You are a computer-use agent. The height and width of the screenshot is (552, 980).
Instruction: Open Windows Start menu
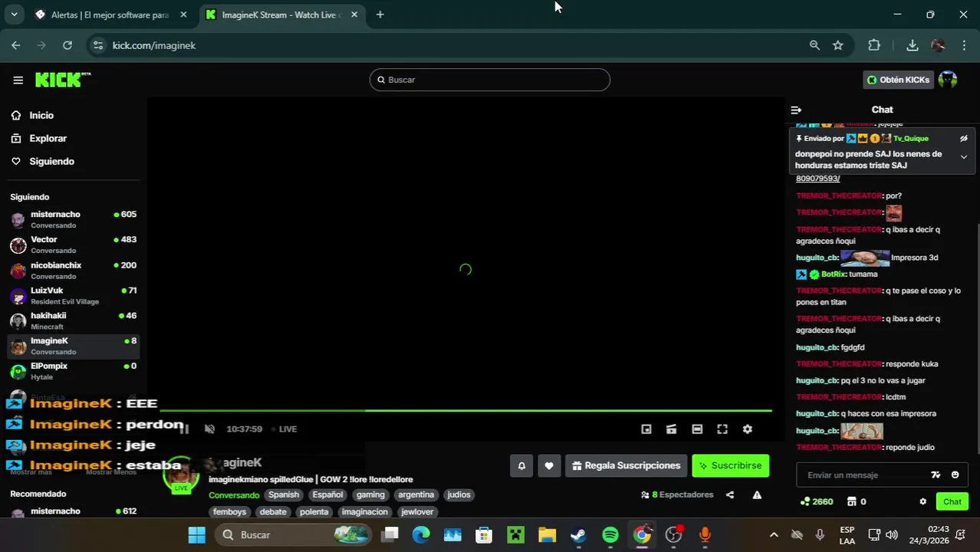tap(196, 534)
